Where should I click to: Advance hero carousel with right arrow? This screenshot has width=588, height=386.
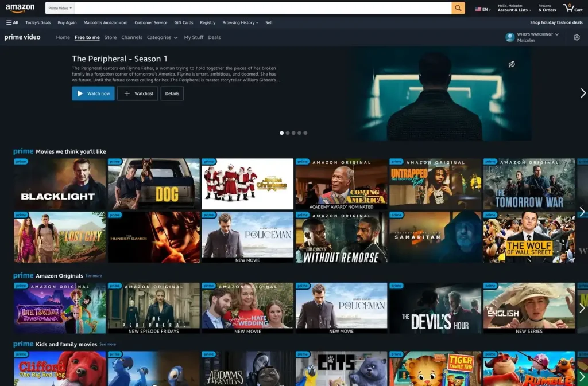583,93
